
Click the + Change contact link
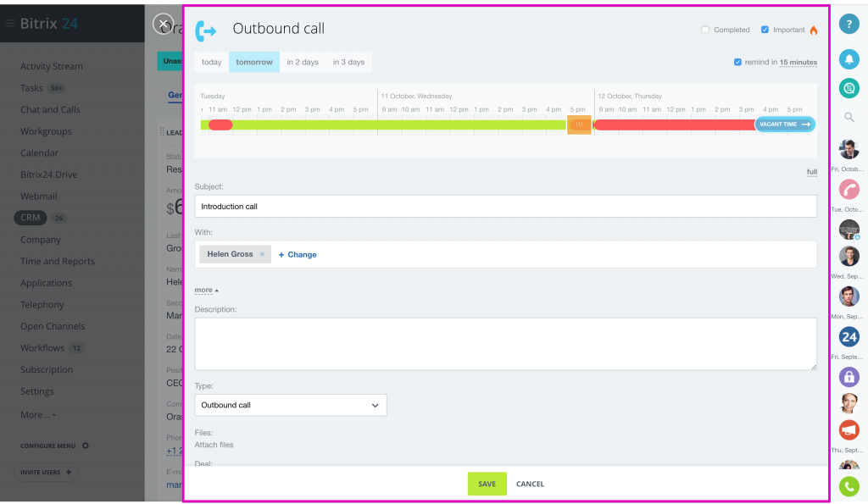click(298, 254)
